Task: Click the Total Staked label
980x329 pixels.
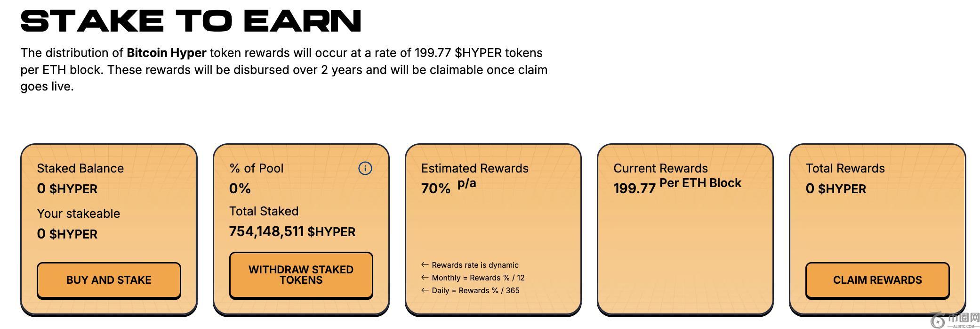Action: click(x=264, y=211)
